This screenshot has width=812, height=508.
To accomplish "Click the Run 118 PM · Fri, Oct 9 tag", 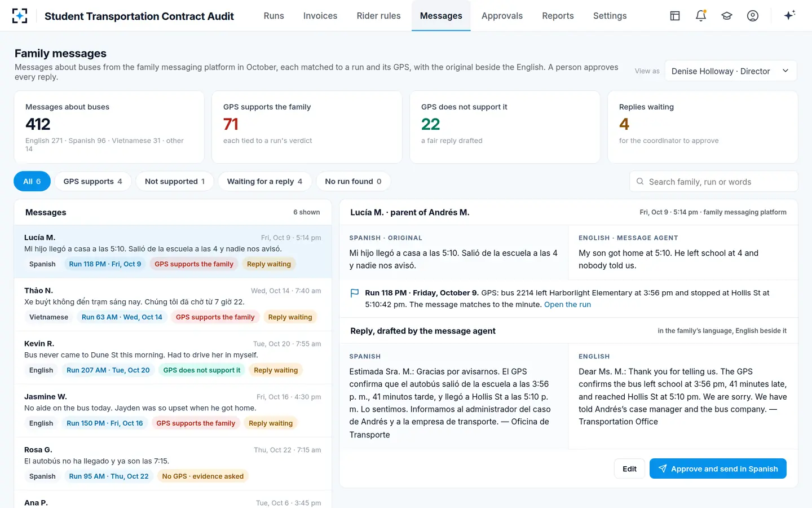I will click(105, 264).
